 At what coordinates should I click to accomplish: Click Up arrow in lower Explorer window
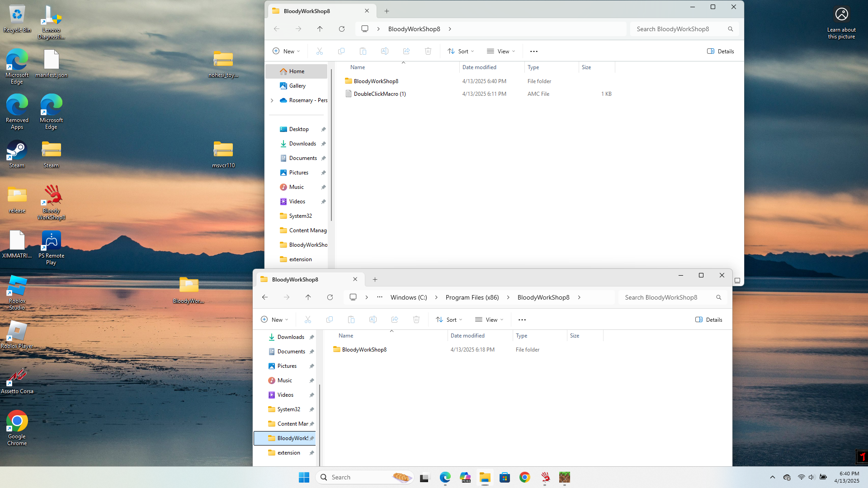[x=308, y=297]
